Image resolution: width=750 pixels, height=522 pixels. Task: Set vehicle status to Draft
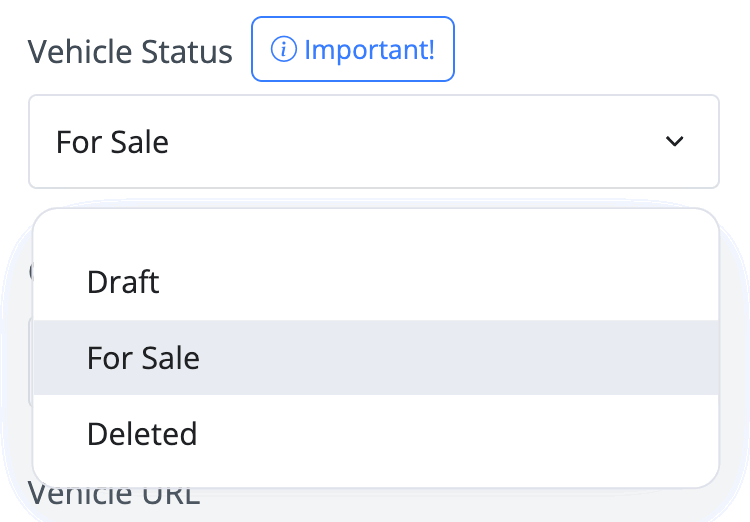(x=376, y=282)
